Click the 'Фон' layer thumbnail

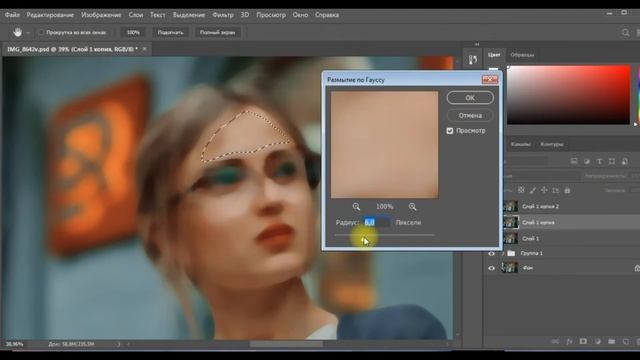(509, 268)
